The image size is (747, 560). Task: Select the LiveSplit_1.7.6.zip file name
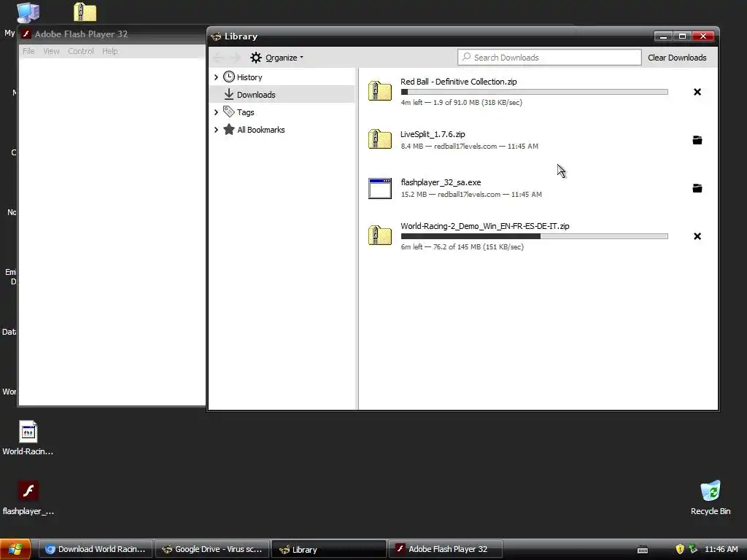pos(433,134)
